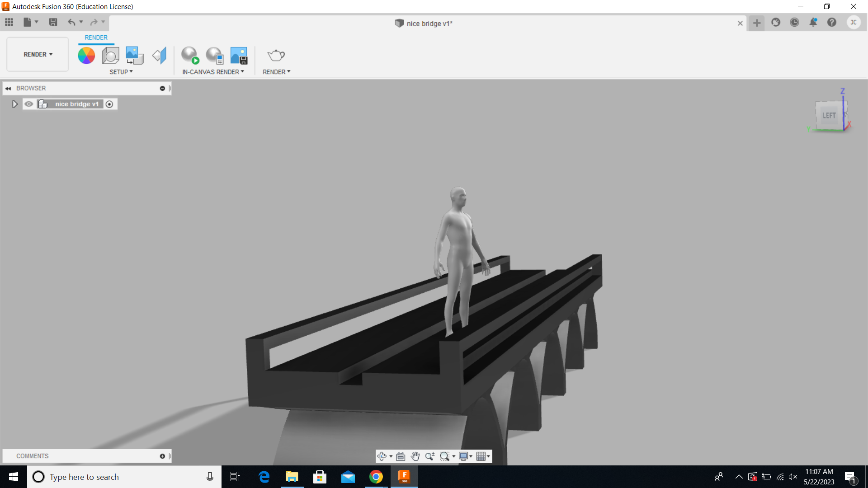The image size is (868, 488).
Task: Open the Appearance color wheel tool
Action: click(x=86, y=55)
